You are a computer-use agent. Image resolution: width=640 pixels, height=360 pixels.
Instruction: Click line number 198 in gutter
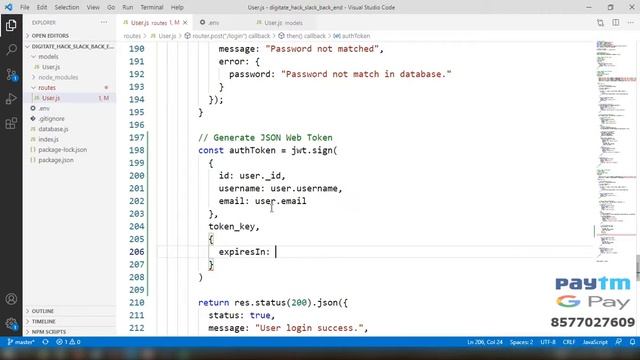pos(136,150)
